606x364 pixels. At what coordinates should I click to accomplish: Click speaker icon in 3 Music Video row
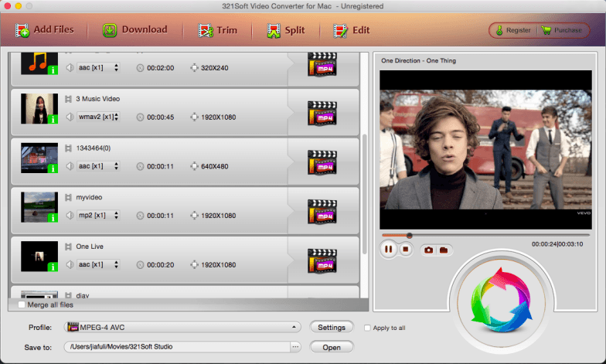(x=70, y=117)
